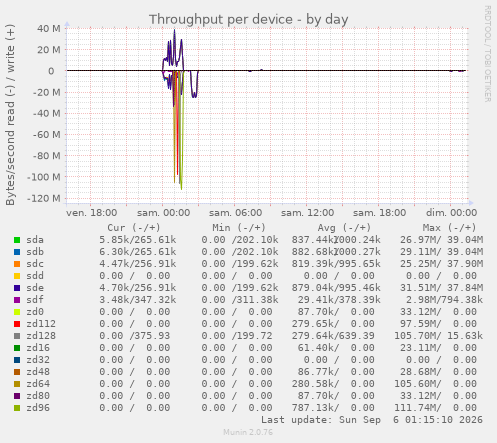Click the 'ven. 18:00' time axis label
This screenshot has height=443, width=497.
(92, 213)
